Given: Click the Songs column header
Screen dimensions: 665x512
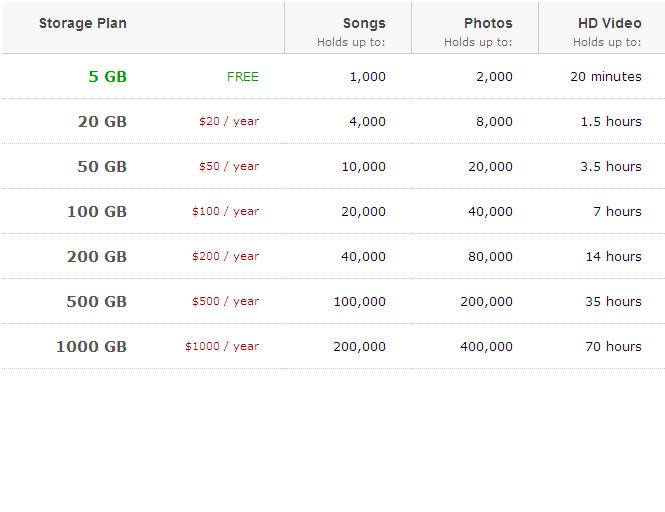Looking at the screenshot, I should pyautogui.click(x=364, y=24).
